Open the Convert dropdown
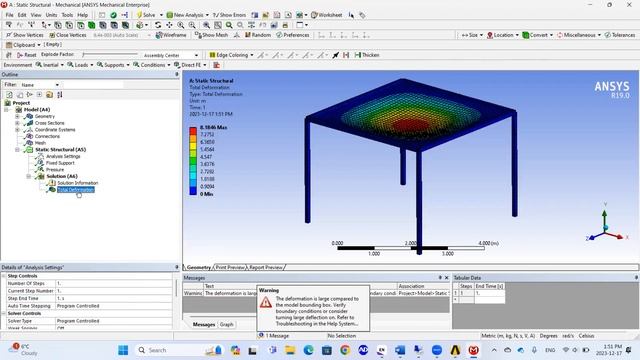Screen dimensions: 640x360 538,35
